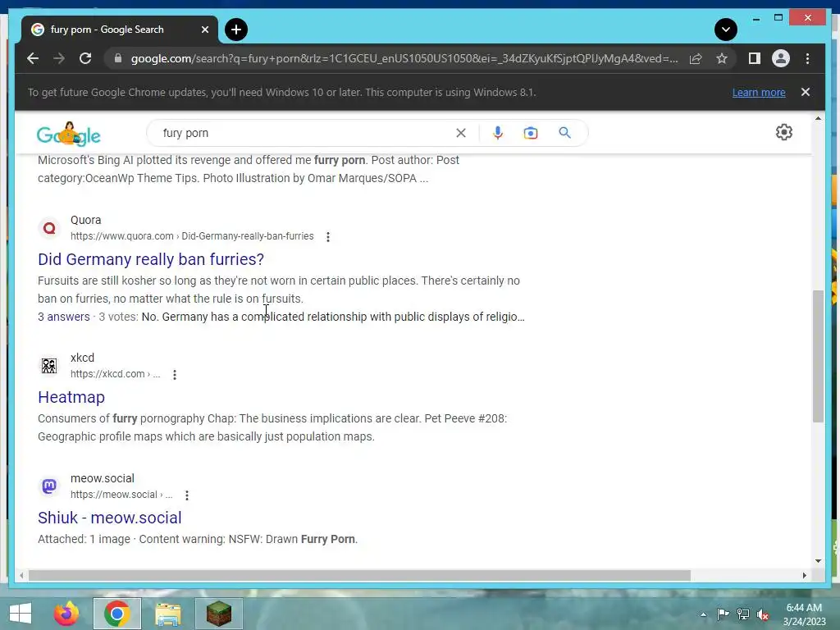The height and width of the screenshot is (630, 840).
Task: Click inside the Google search field
Action: coord(305,133)
